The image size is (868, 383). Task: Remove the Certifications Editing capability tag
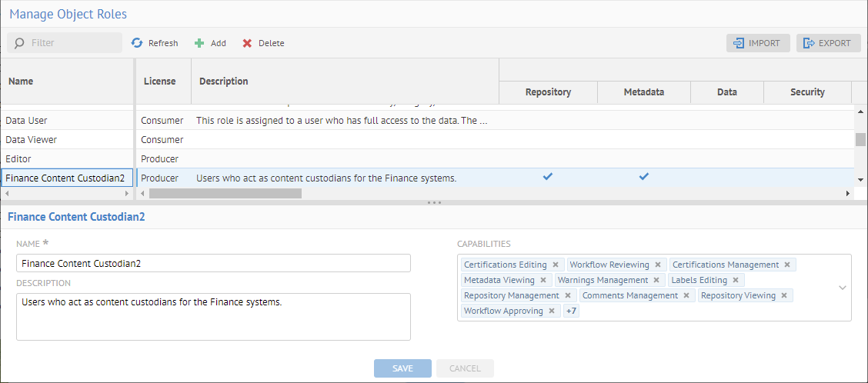click(x=556, y=265)
